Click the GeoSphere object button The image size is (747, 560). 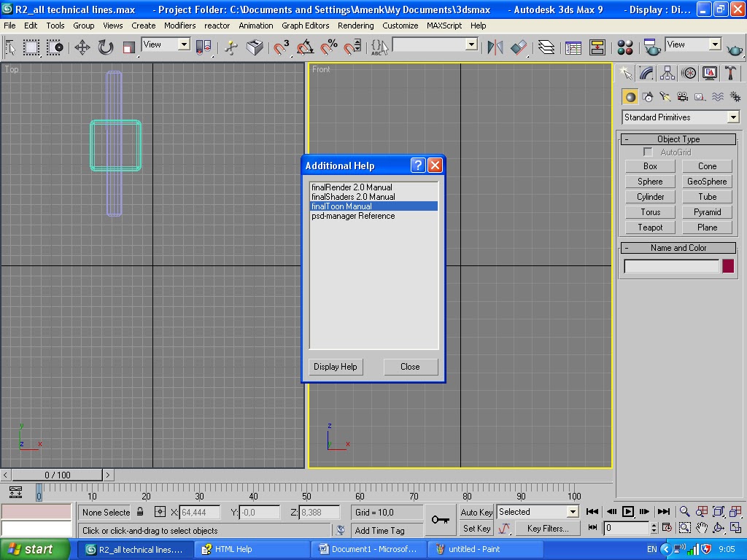click(707, 182)
